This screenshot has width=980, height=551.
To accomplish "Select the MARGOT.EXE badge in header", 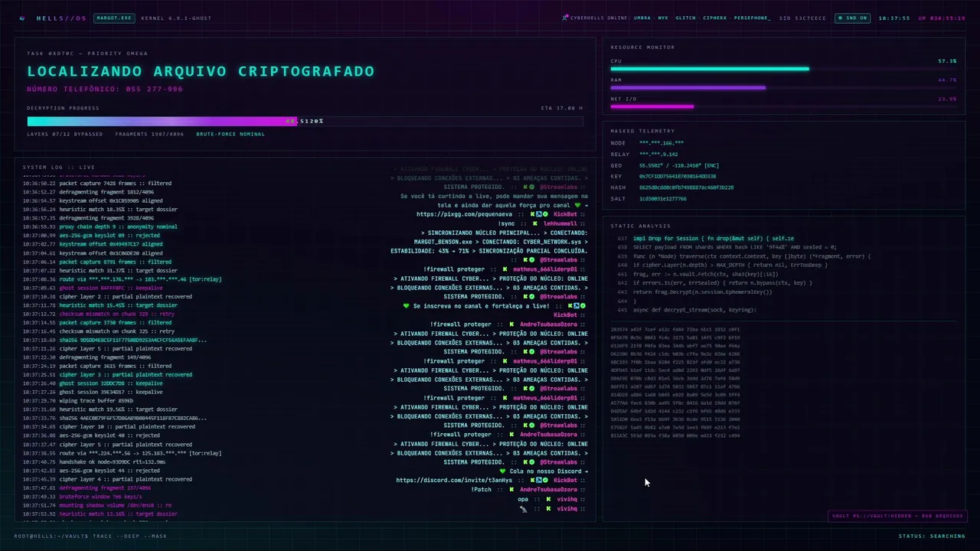I will coord(114,18).
